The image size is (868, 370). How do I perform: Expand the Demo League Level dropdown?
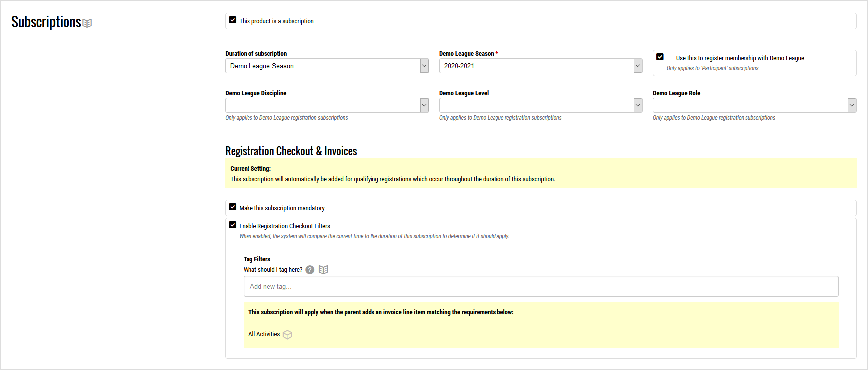tap(540, 105)
